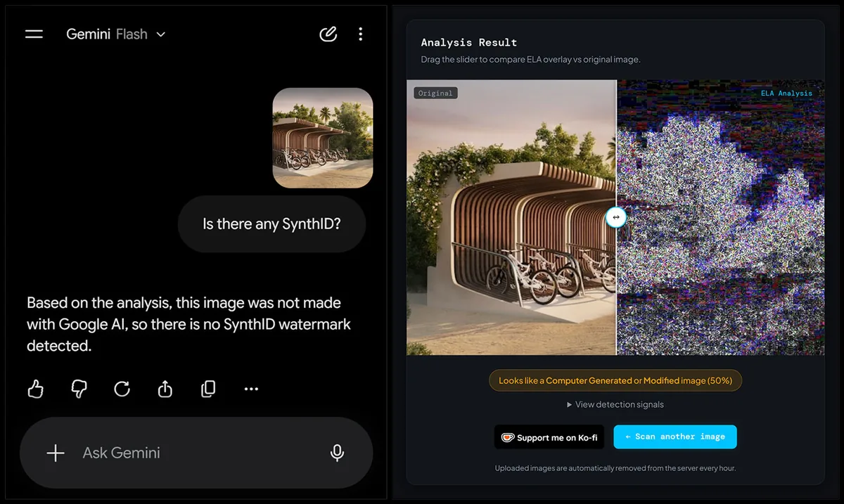
Task: Click the thumbs up icon
Action: [36, 389]
